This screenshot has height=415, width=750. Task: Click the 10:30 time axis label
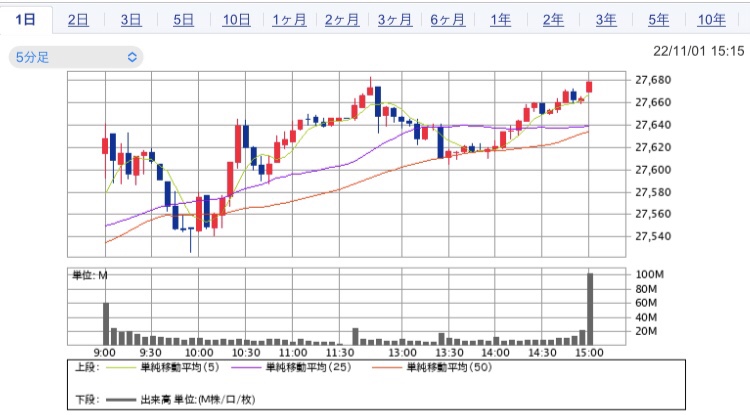(x=246, y=353)
